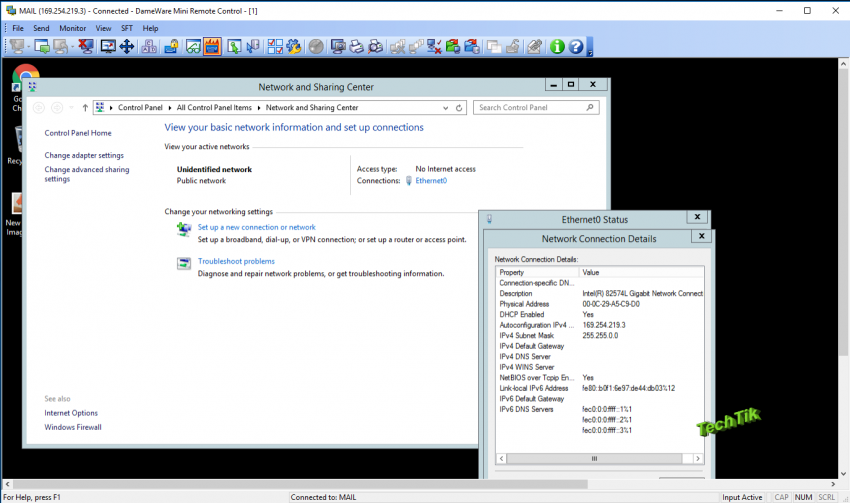
Task: Click the magnifier icon in Search Control Panel
Action: (590, 107)
